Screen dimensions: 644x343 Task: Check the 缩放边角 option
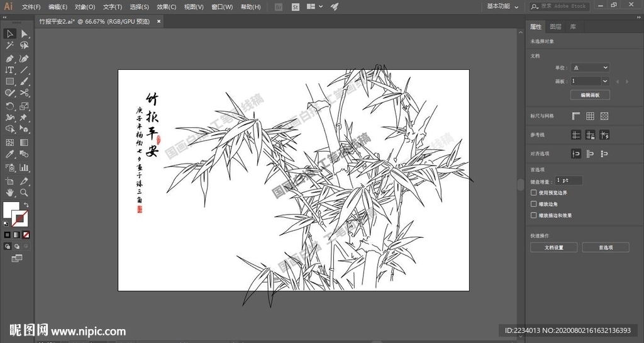coord(534,204)
